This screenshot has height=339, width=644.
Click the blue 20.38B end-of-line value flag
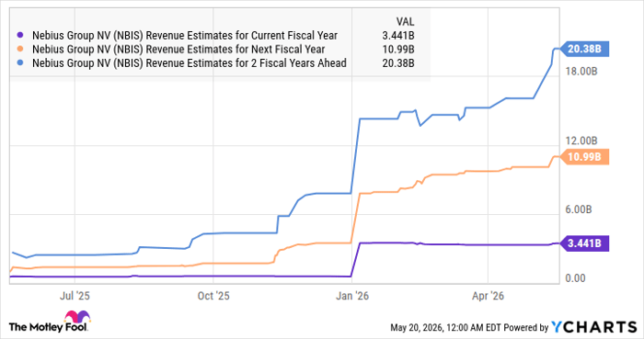point(584,50)
